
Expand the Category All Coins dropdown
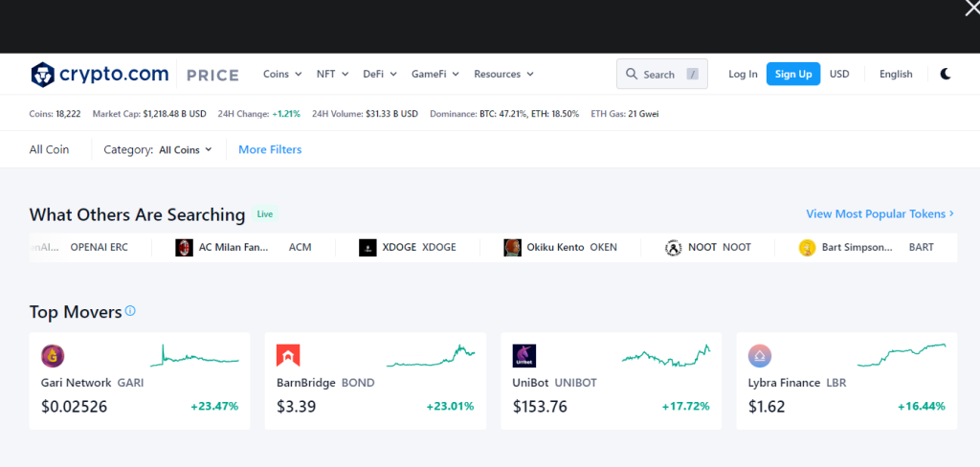tap(186, 150)
